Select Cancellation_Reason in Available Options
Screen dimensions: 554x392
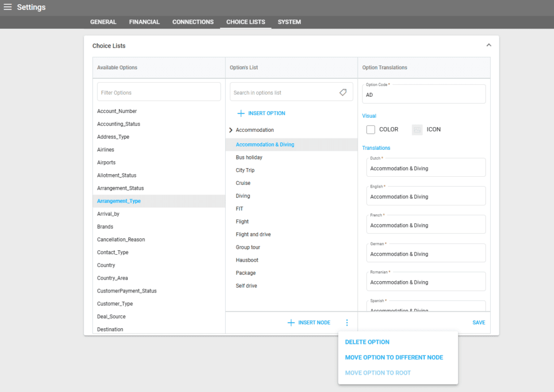[121, 240]
